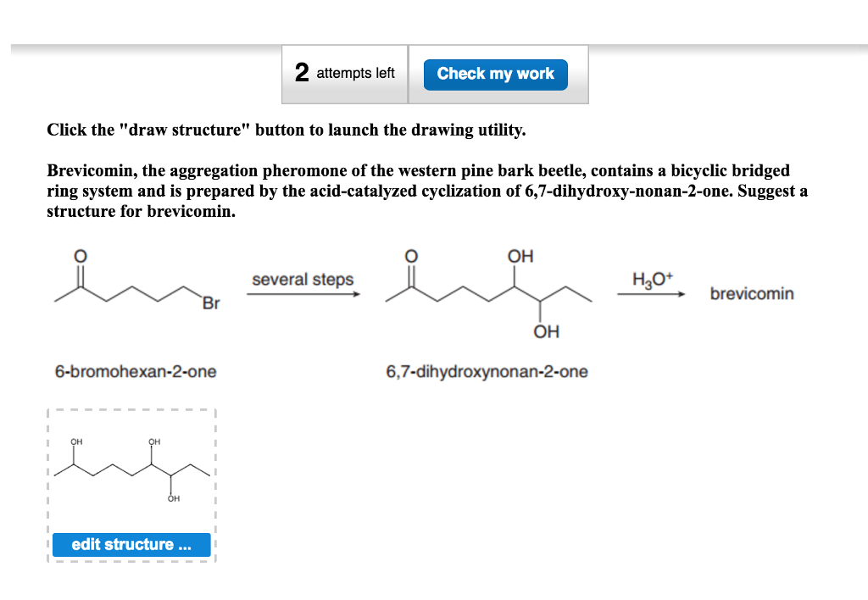Click the bold problem statement about brevicomin
The height and width of the screenshot is (600, 868).
424,191
